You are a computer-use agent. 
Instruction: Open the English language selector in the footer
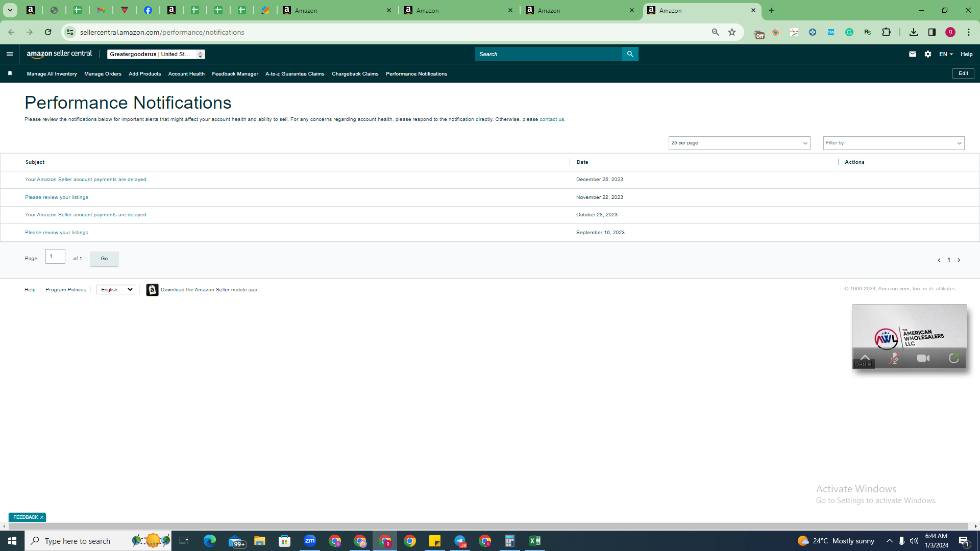pos(116,290)
